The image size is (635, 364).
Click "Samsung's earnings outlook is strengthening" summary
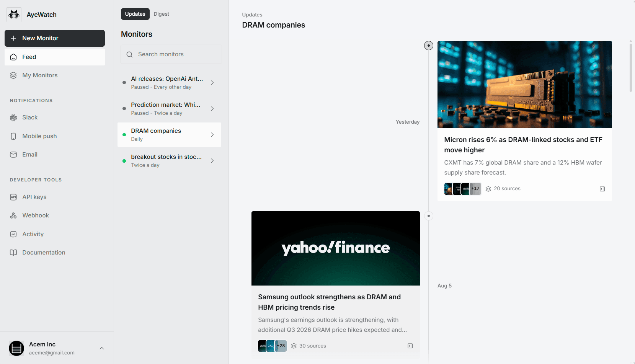tap(332, 325)
